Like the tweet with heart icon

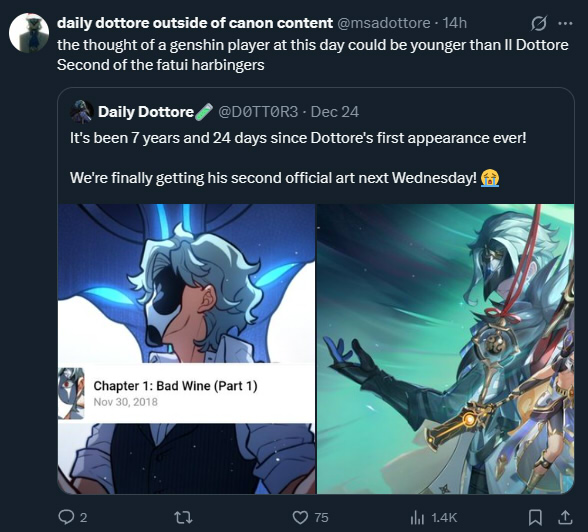point(300,517)
